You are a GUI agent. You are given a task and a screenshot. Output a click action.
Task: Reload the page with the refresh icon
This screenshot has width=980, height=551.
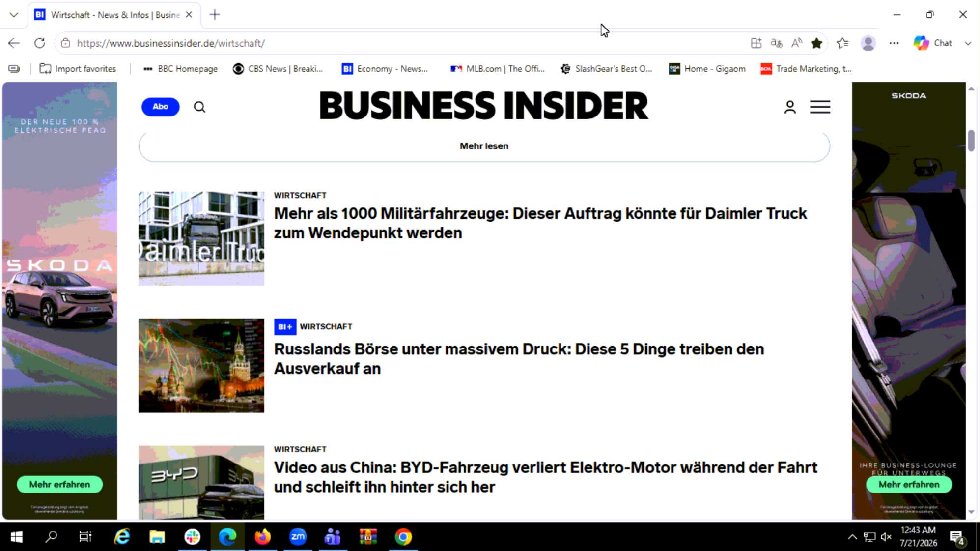(40, 43)
